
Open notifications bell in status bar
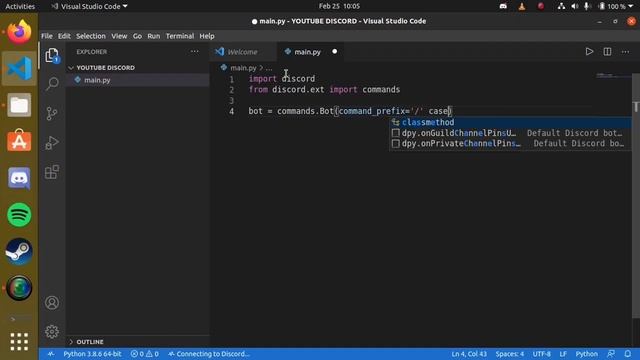[627, 353]
